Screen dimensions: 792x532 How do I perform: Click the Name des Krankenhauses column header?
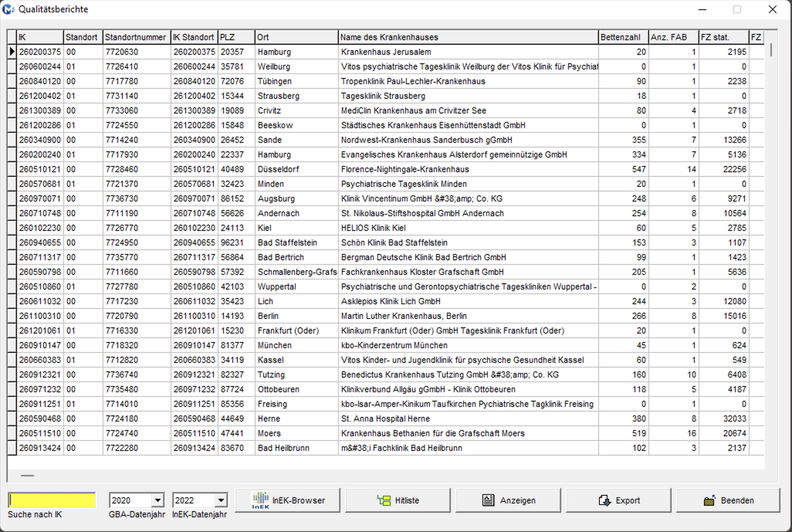[x=469, y=37]
